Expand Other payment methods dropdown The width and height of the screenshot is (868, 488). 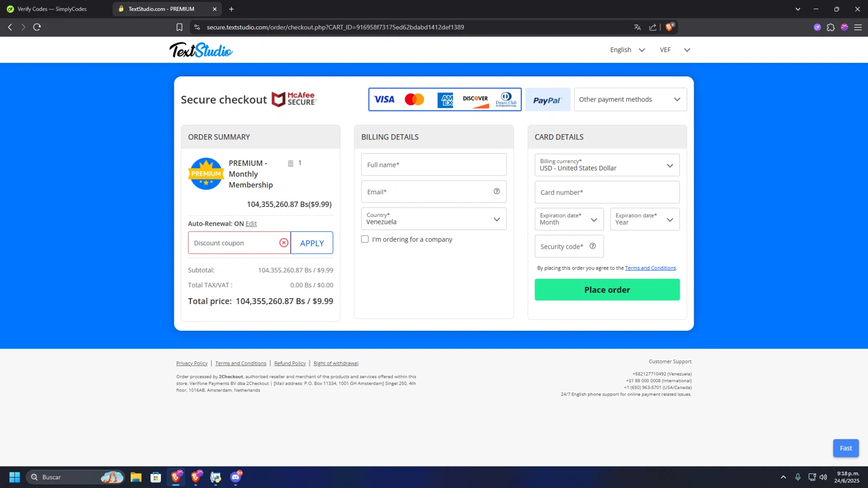630,99
